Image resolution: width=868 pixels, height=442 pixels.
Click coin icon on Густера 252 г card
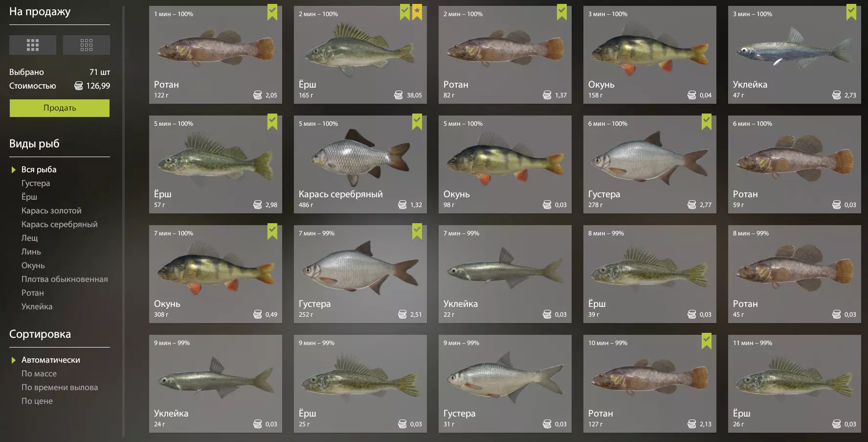402,314
